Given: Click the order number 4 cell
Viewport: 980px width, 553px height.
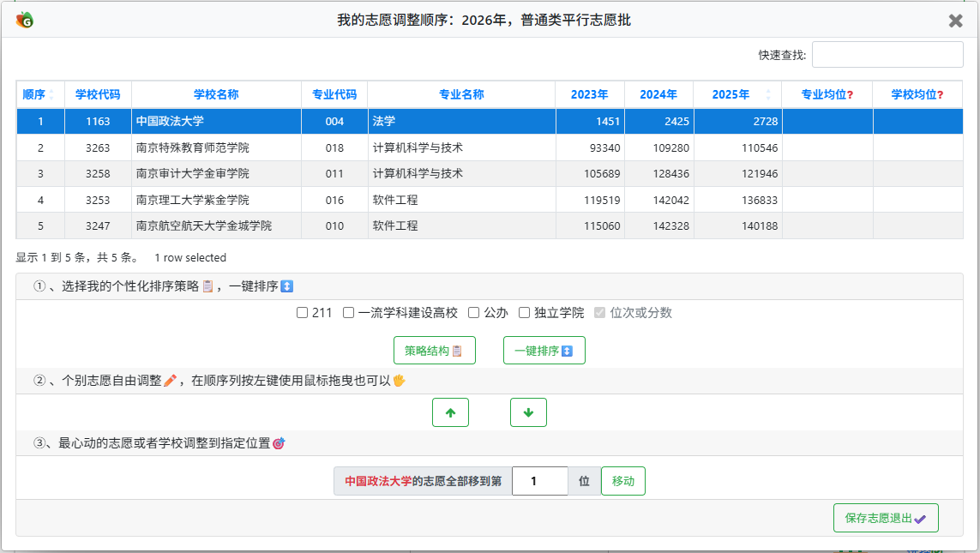Looking at the screenshot, I should 40,200.
